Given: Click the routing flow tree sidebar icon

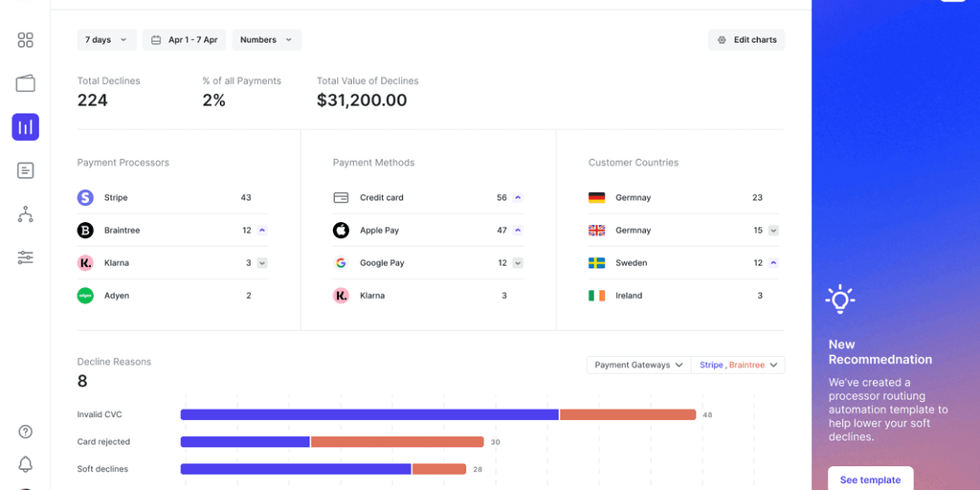Looking at the screenshot, I should pyautogui.click(x=26, y=214).
